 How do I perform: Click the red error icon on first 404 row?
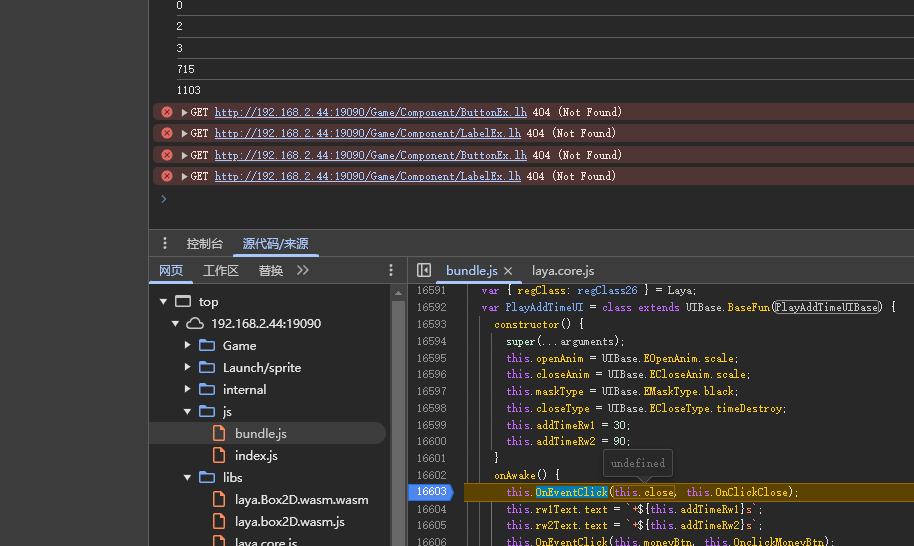tap(167, 112)
